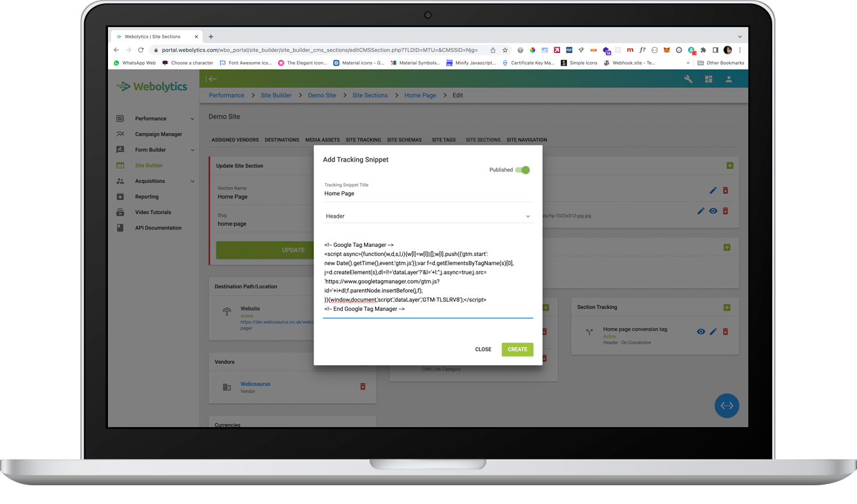Expand the Performance sidebar menu
The image size is (857, 504).
192,119
